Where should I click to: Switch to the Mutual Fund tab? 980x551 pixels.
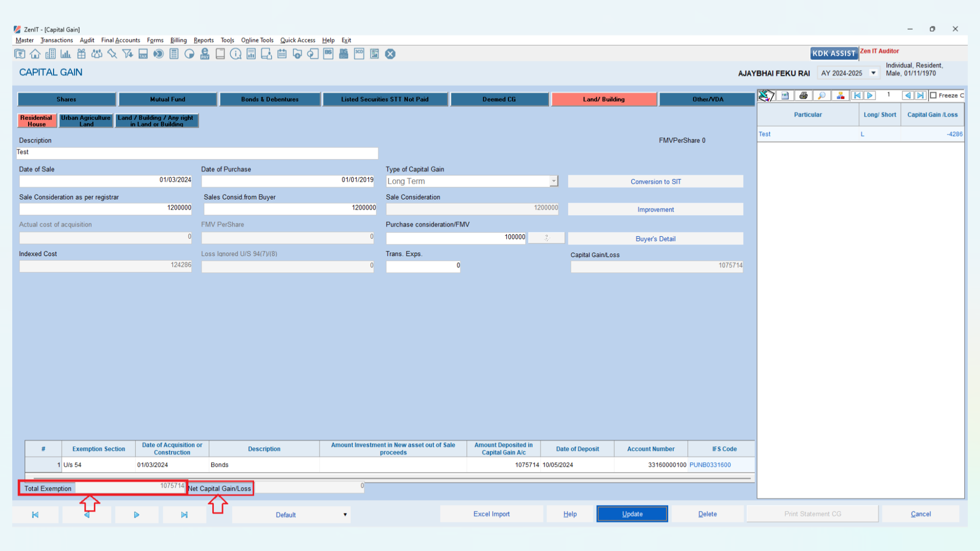pos(167,99)
